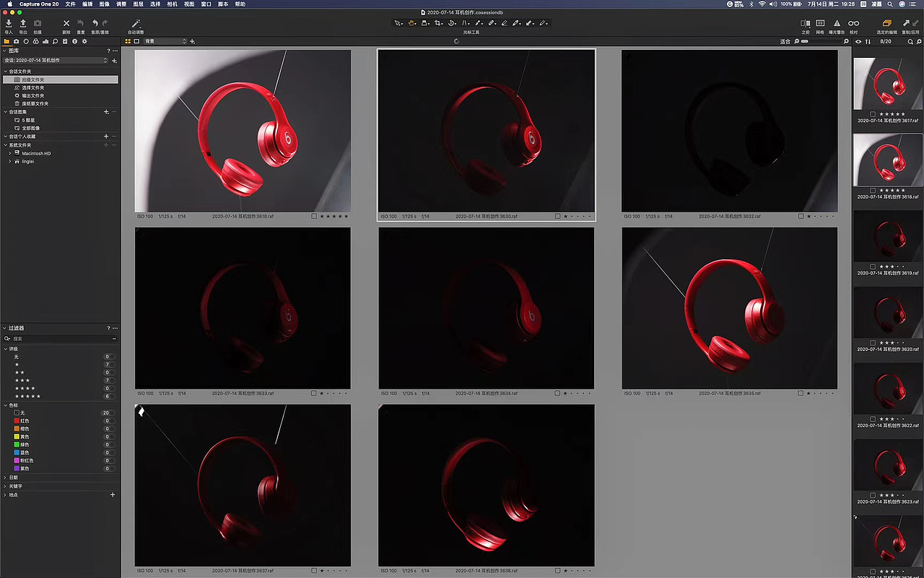Open the Library folder tool tab
The height and width of the screenshot is (578, 924).
coord(6,41)
